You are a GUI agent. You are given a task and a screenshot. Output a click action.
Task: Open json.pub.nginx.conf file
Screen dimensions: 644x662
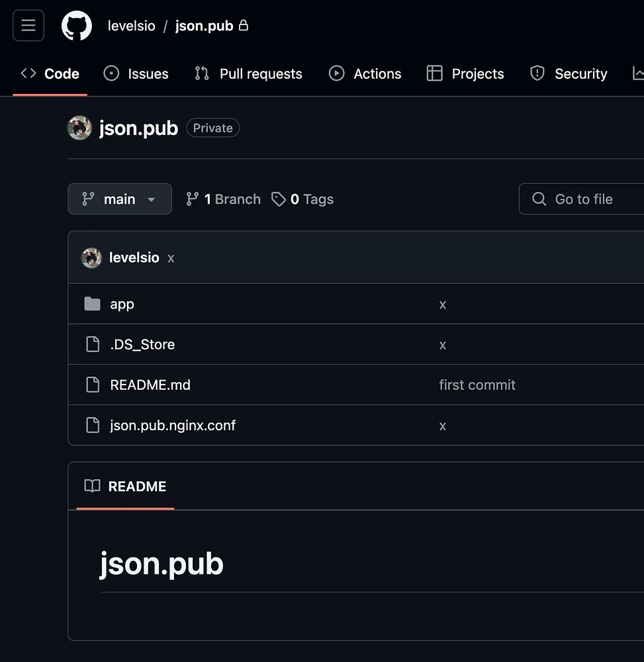click(x=173, y=426)
